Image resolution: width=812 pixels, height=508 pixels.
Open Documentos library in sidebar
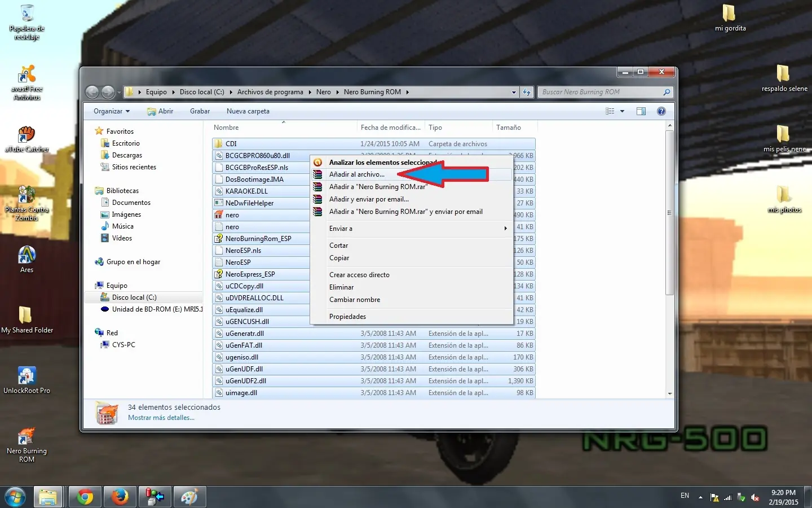click(x=131, y=203)
